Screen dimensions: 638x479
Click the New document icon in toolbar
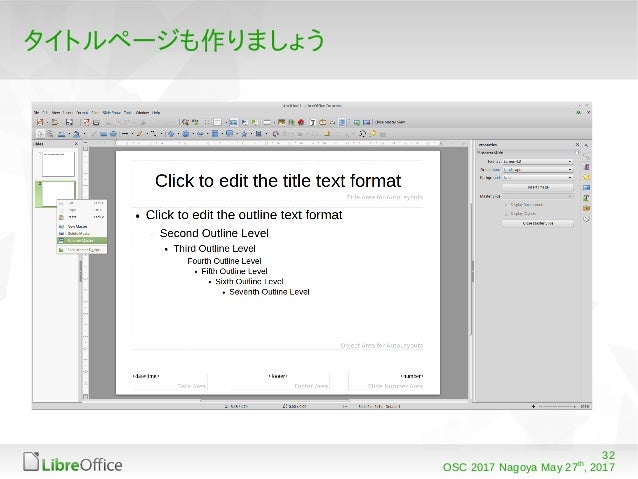pos(40,122)
